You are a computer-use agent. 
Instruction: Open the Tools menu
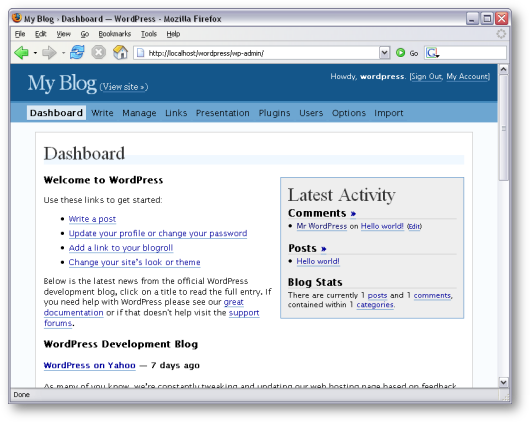(x=149, y=34)
